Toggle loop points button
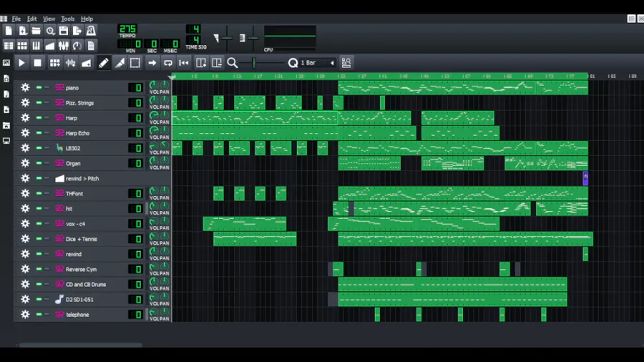This screenshot has height=362, width=644. point(168,63)
